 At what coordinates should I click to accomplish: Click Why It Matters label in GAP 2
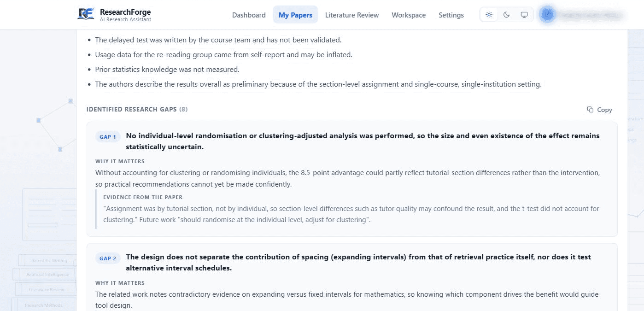120,283
